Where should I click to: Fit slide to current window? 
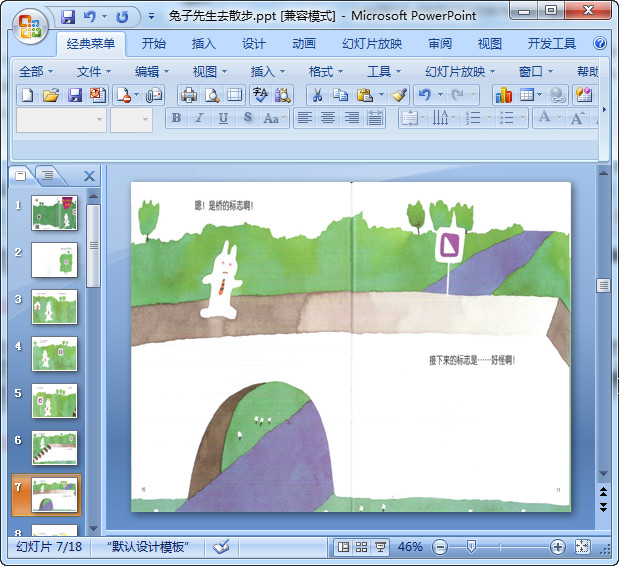(x=582, y=547)
